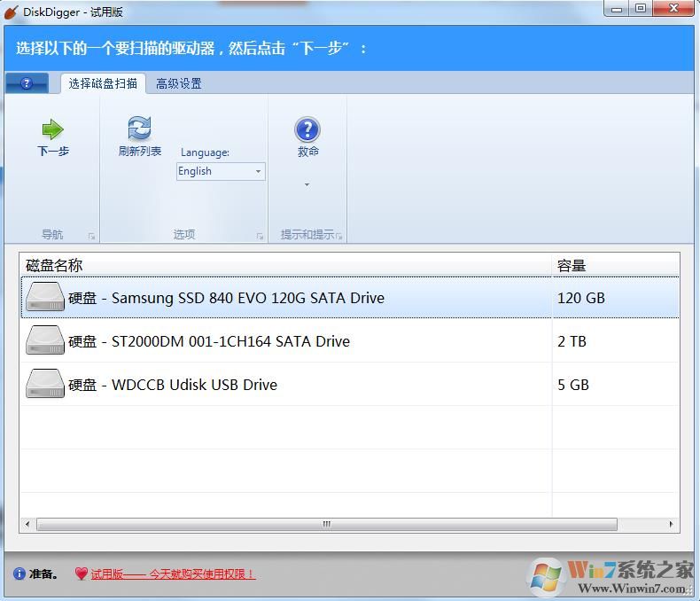700x601 pixels.
Task: Click the horizontal scrollbar thumb
Action: point(327,524)
